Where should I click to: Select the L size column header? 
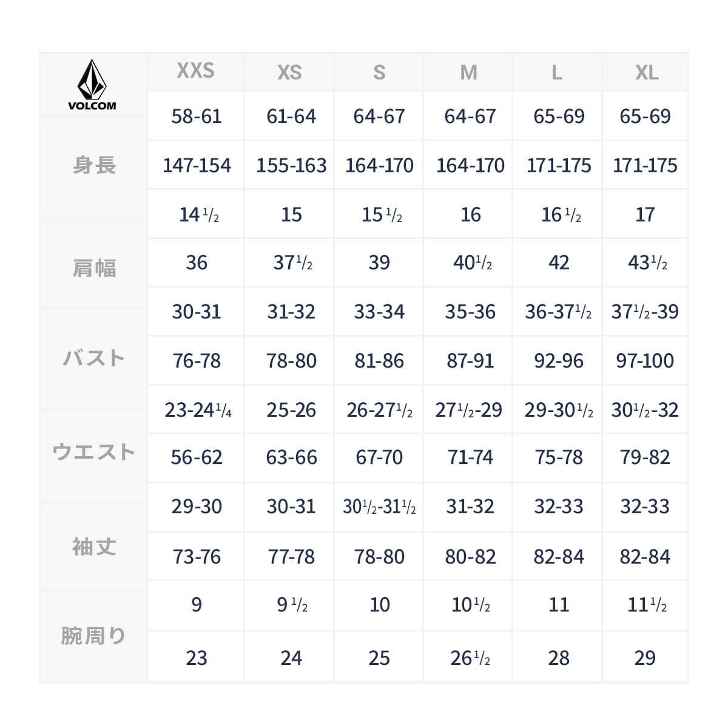[556, 73]
